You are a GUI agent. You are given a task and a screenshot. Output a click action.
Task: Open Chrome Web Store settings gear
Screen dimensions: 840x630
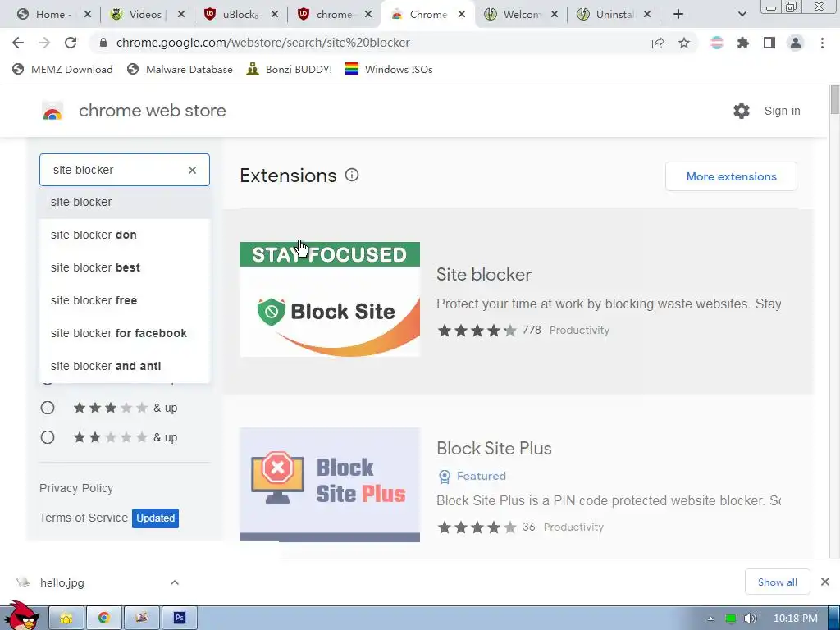(x=742, y=111)
